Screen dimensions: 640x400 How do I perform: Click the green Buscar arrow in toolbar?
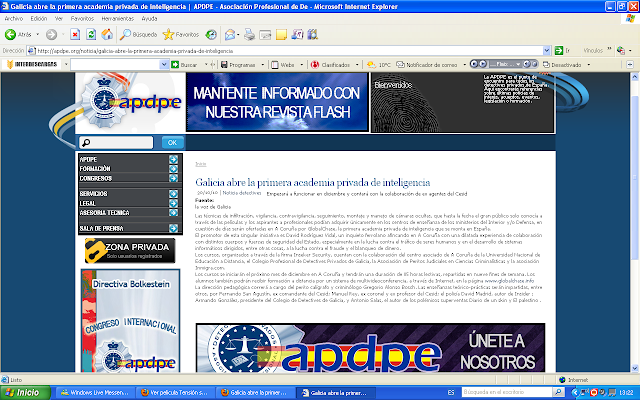175,64
